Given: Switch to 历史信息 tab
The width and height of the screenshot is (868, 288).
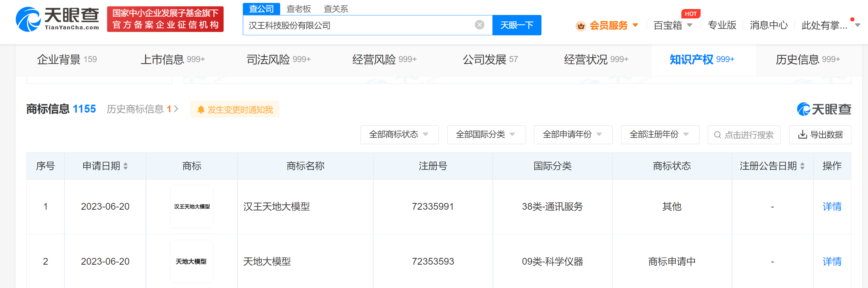Looking at the screenshot, I should pyautogui.click(x=808, y=59).
